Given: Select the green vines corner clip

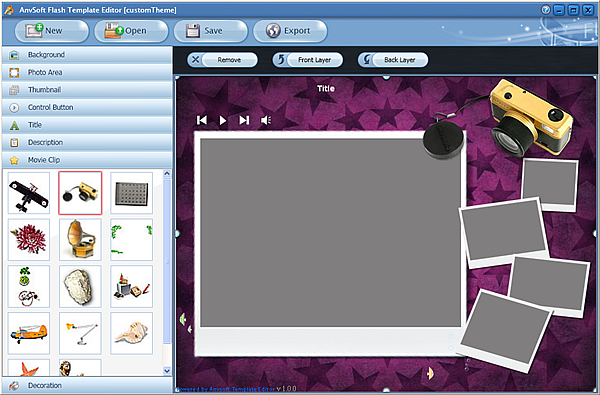Looking at the screenshot, I should coord(131,240).
